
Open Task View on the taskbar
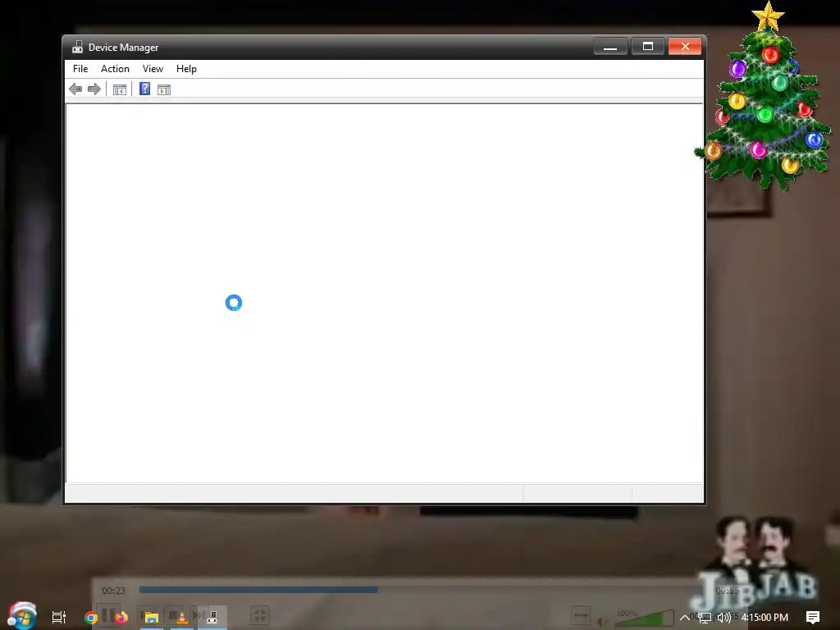click(x=59, y=617)
